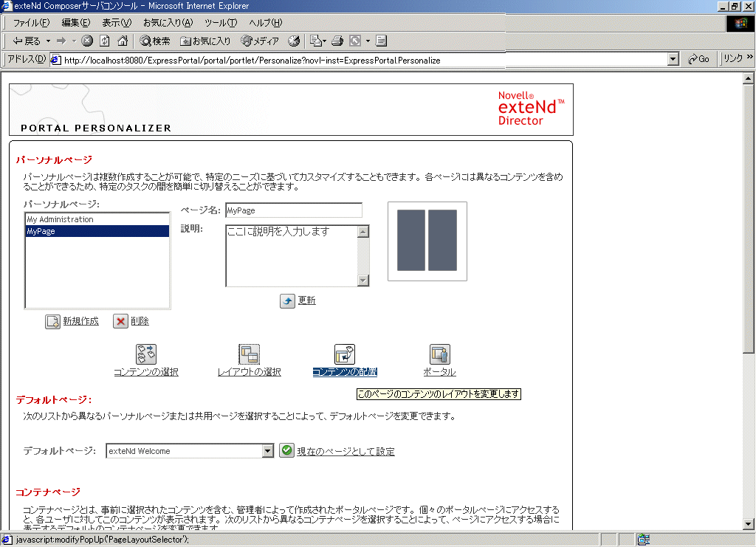Screen dimensions: 756x547
Task: Click the highlighted コンテンツの配置 link
Action: tap(345, 372)
